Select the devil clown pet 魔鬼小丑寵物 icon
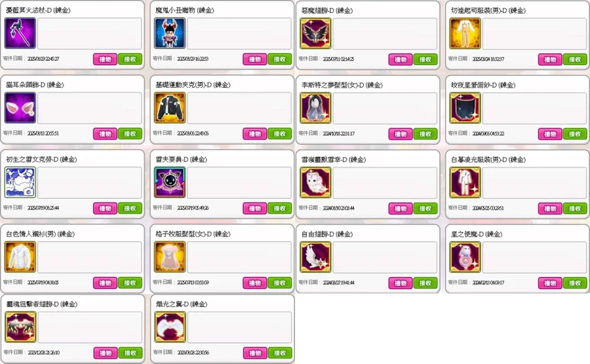 click(x=170, y=34)
